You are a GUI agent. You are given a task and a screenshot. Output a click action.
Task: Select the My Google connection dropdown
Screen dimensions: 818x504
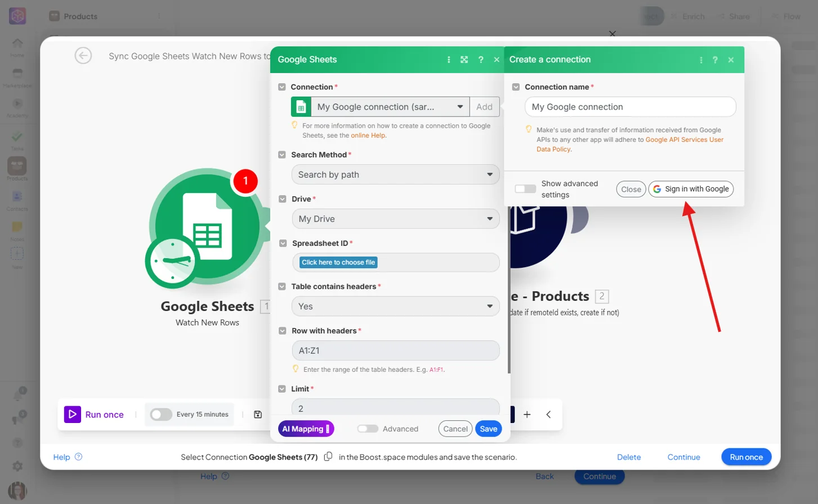click(x=390, y=107)
